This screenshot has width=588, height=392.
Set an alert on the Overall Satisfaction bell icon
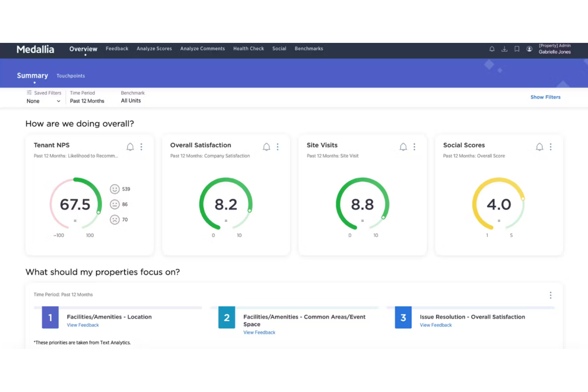coord(267,147)
